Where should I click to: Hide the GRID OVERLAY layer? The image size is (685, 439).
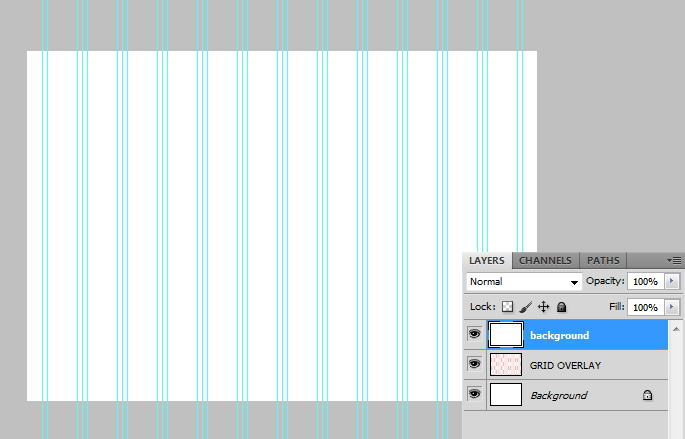click(474, 364)
